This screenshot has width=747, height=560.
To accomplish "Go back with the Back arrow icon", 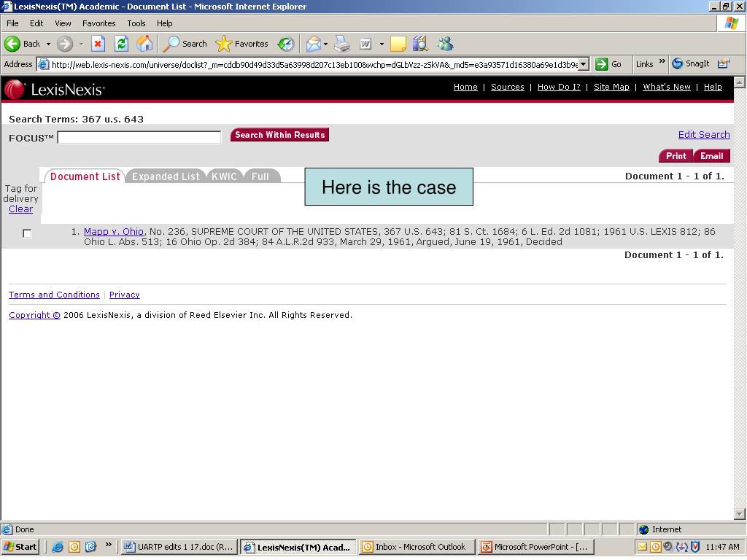I will click(x=12, y=44).
